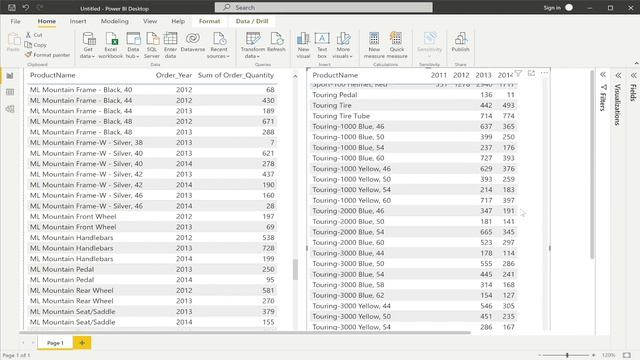The width and height of the screenshot is (640, 360).
Task: Click the Sensitivity button
Action: point(429,44)
